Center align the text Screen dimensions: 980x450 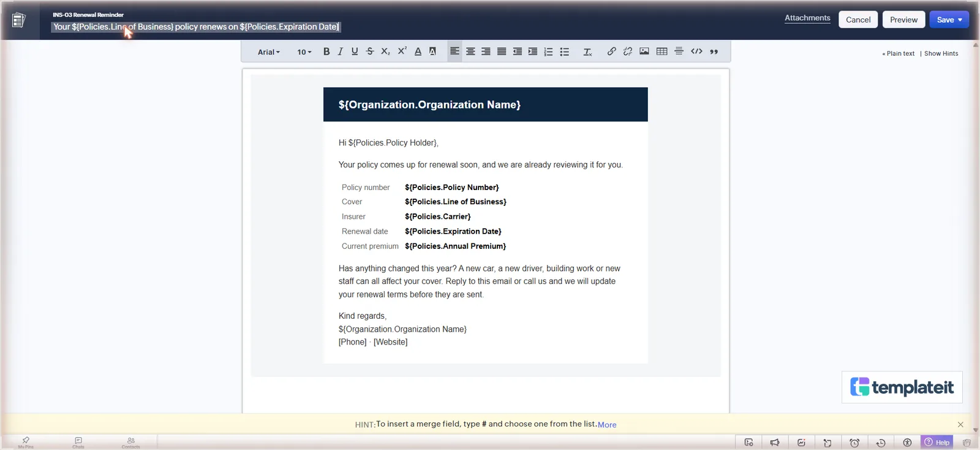click(470, 51)
